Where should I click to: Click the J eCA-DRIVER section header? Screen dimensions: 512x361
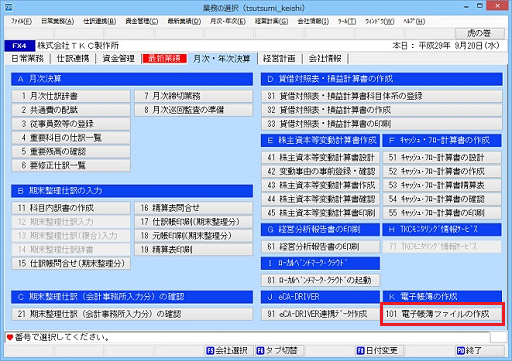(x=320, y=296)
